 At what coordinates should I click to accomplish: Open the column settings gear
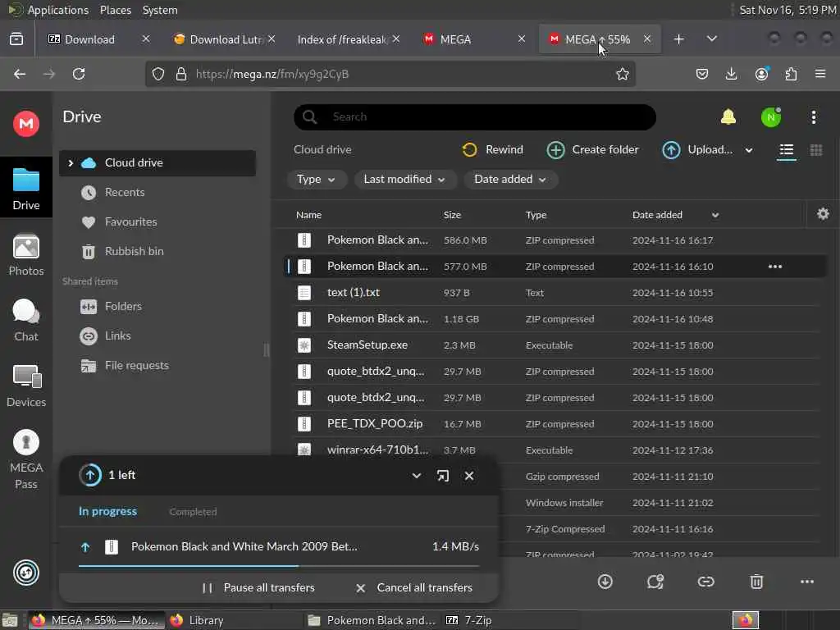click(823, 214)
